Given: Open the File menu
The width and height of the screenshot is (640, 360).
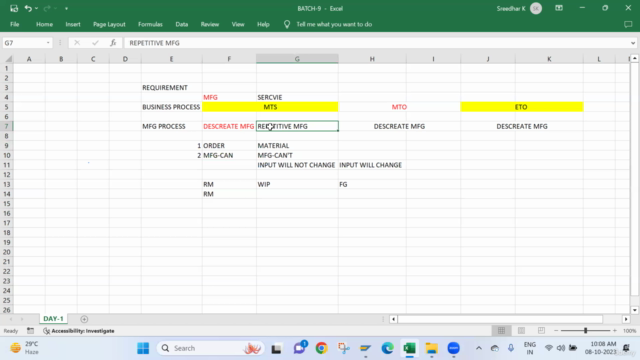Looking at the screenshot, I should tap(15, 24).
